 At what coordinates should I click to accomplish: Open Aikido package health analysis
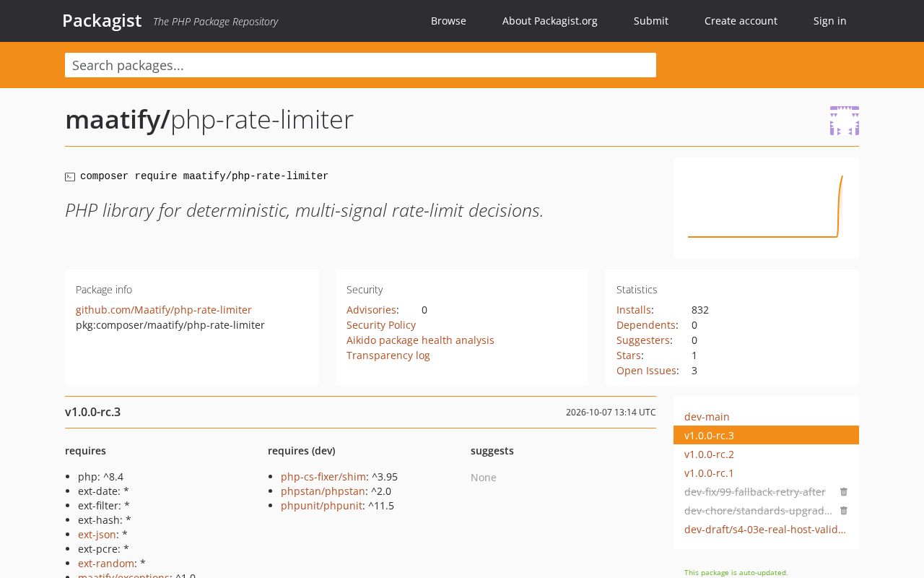click(420, 340)
